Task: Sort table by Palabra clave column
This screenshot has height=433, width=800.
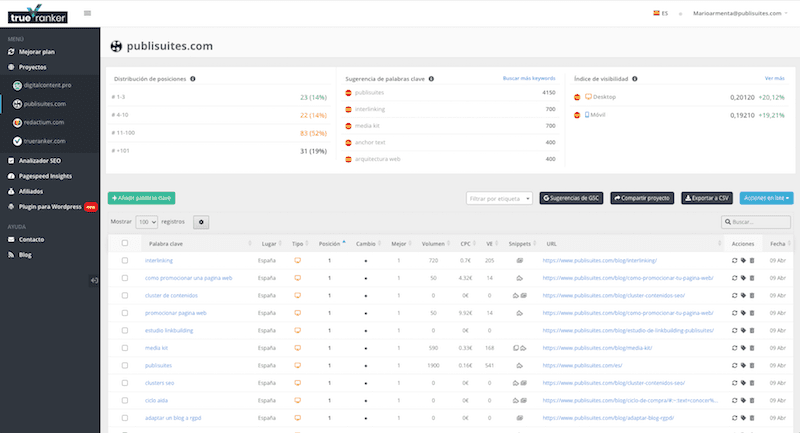Action: point(198,244)
